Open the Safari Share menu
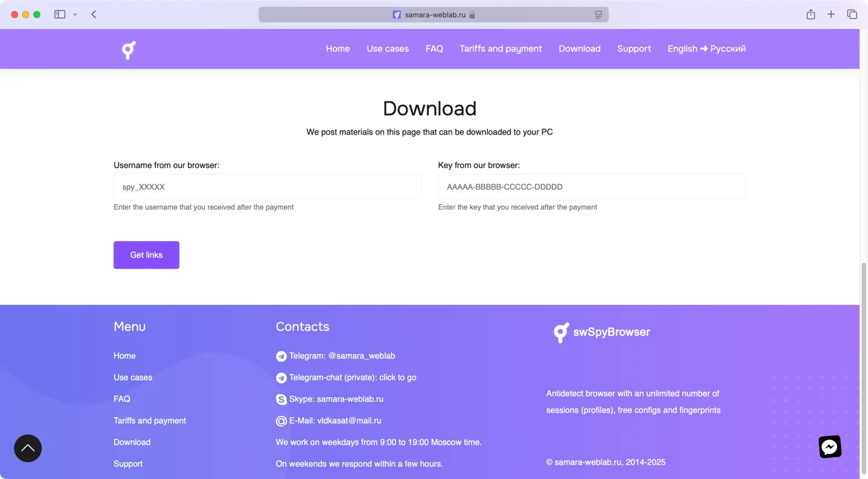The width and height of the screenshot is (868, 479). coord(810,15)
